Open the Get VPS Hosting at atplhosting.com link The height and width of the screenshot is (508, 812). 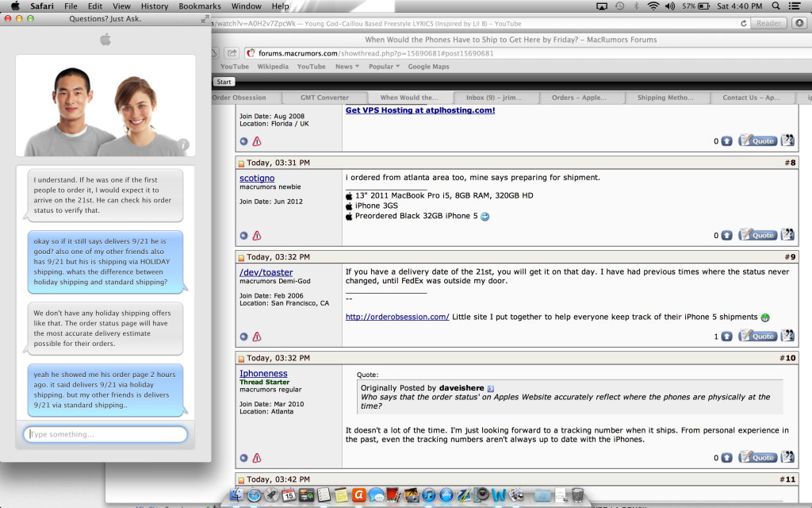click(x=420, y=110)
